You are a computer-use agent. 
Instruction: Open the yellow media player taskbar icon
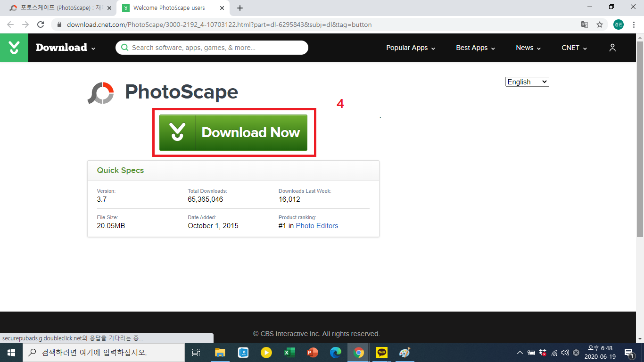coord(266,353)
